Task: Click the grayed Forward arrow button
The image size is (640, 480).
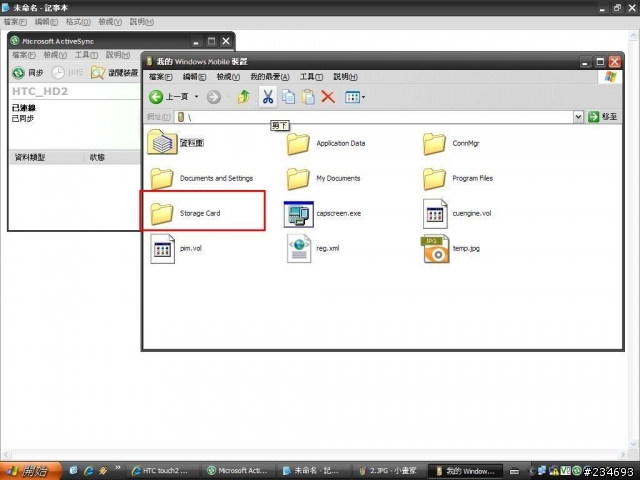Action: point(213,97)
